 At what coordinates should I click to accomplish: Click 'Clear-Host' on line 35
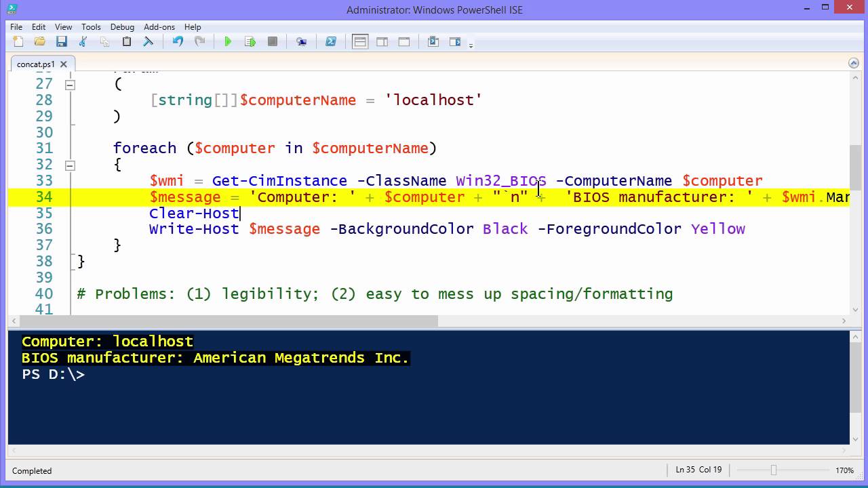(x=194, y=213)
